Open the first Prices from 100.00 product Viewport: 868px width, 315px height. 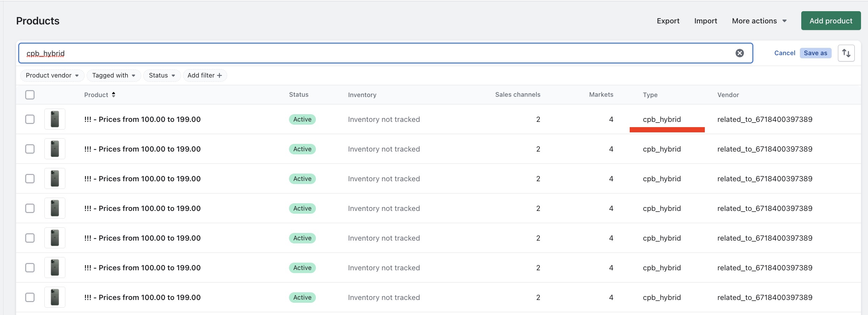142,119
